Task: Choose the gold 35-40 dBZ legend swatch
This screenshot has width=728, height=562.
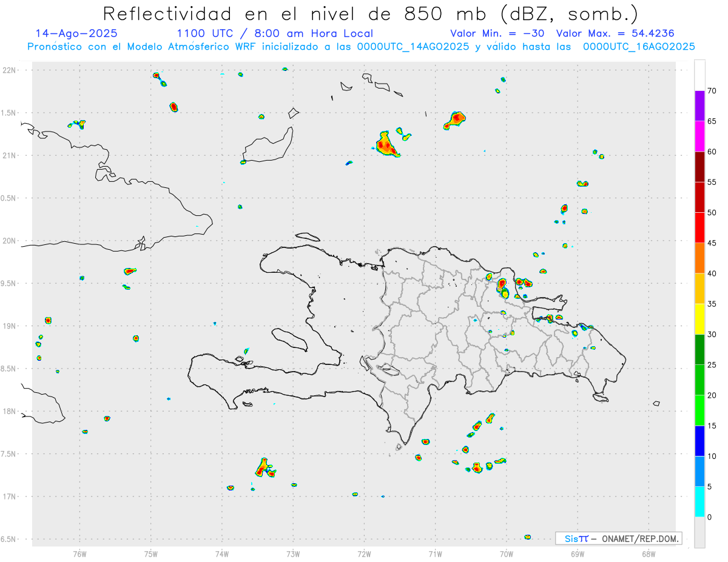Action: pyautogui.click(x=699, y=289)
